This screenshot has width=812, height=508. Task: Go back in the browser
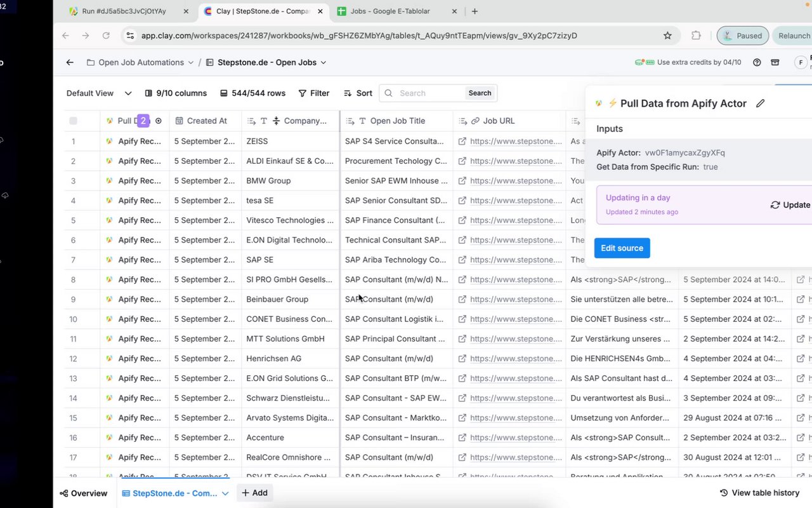65,36
